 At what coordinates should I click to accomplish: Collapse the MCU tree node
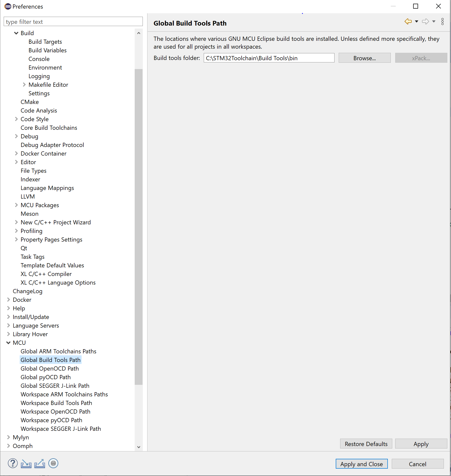coord(8,343)
